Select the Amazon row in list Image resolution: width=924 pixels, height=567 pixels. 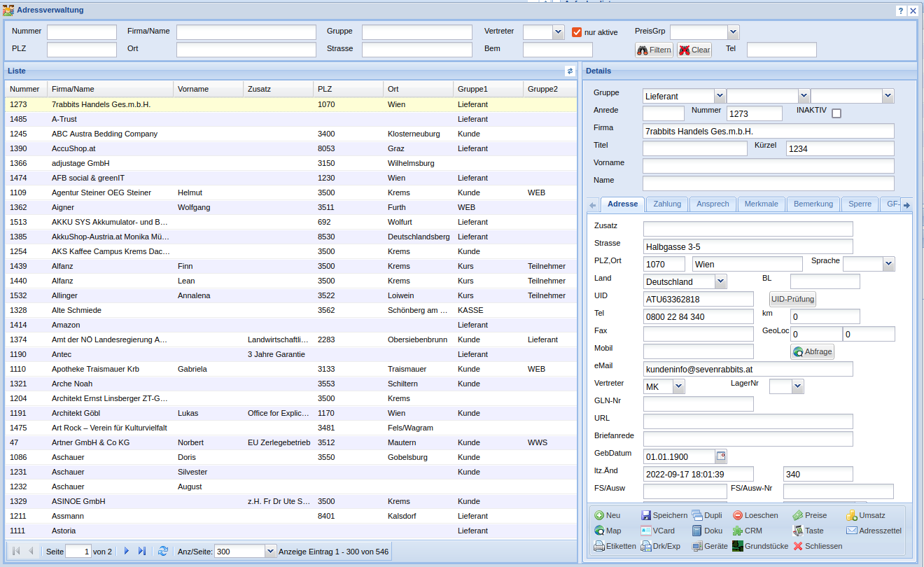coord(66,325)
